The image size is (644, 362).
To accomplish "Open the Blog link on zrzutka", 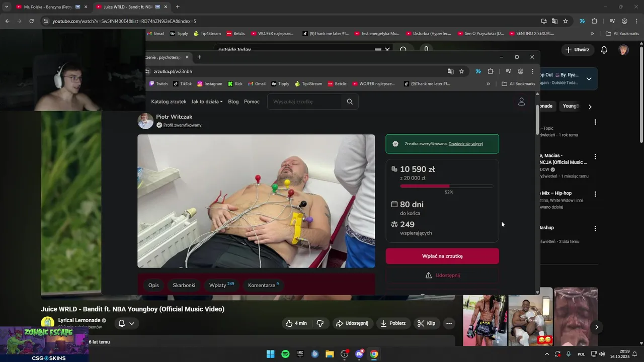I will pyautogui.click(x=233, y=102).
